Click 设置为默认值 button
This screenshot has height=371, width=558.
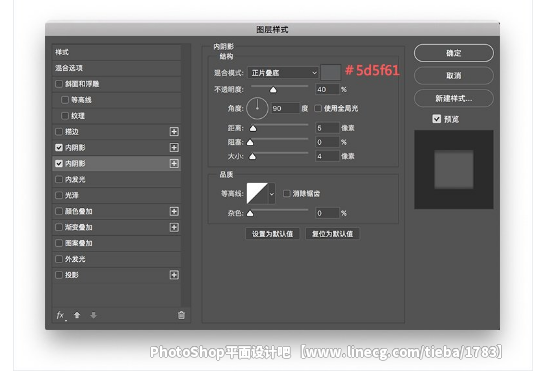(x=272, y=234)
